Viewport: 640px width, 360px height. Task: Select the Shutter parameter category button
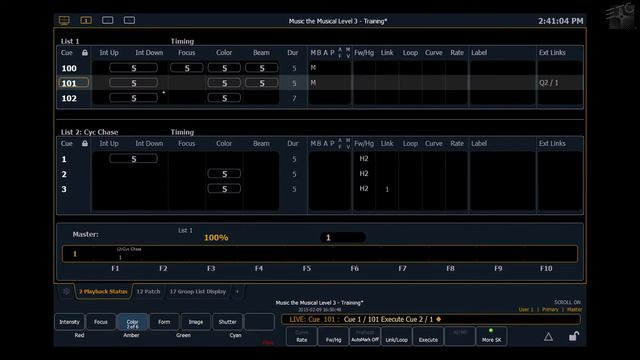pyautogui.click(x=227, y=322)
